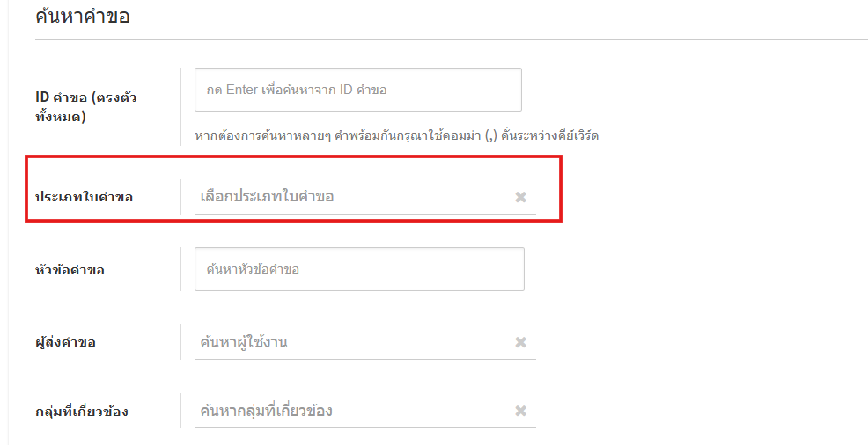Open the ค้นหาผู้ใช้งาน sender dropdown
The image size is (868, 445).
click(x=352, y=342)
